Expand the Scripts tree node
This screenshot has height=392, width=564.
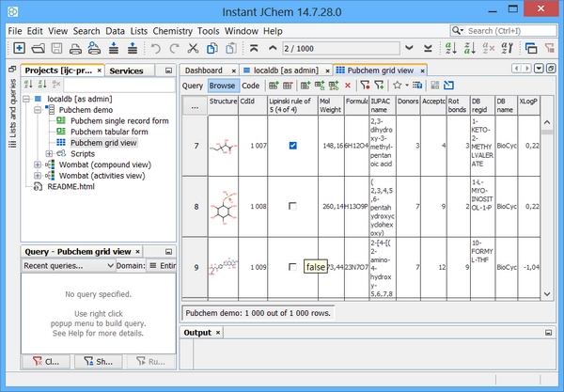click(49, 153)
